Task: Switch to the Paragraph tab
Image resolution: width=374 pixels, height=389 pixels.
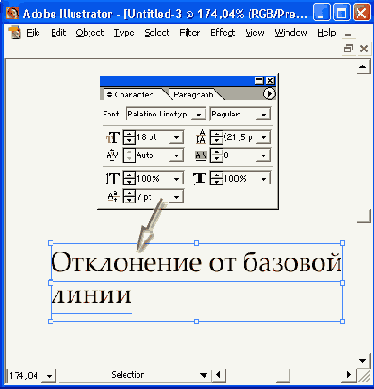Action: click(193, 94)
